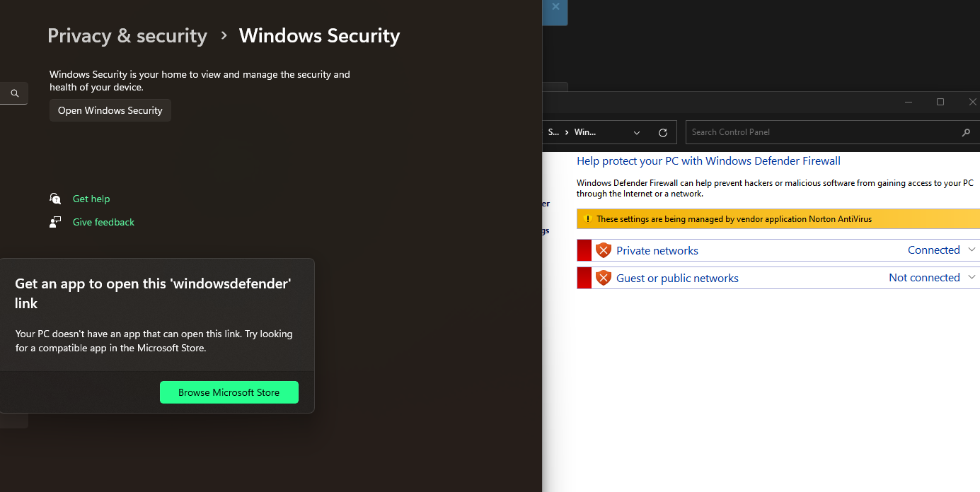
Task: Expand Guest or public networks chevron
Action: point(972,277)
